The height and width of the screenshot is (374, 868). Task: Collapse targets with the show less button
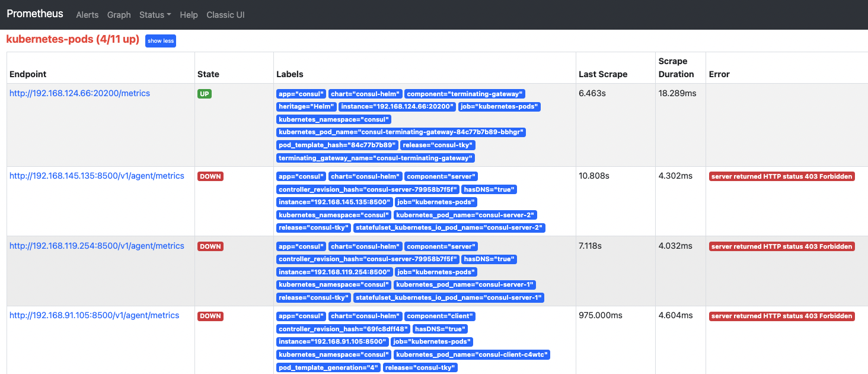[160, 40]
